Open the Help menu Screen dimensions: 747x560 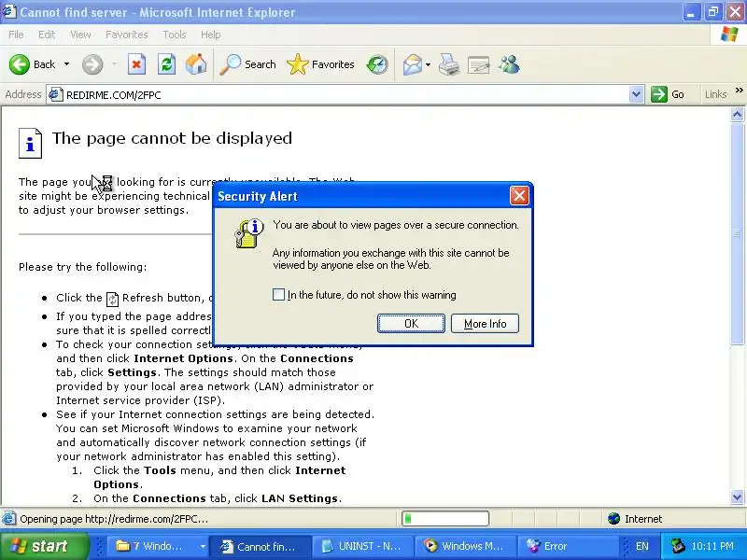pos(211,35)
